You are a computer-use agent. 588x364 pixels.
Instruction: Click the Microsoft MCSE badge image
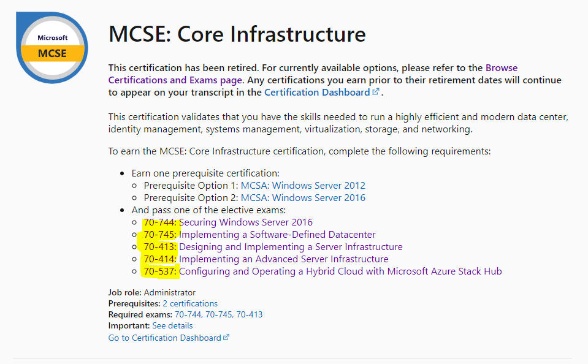52,48
